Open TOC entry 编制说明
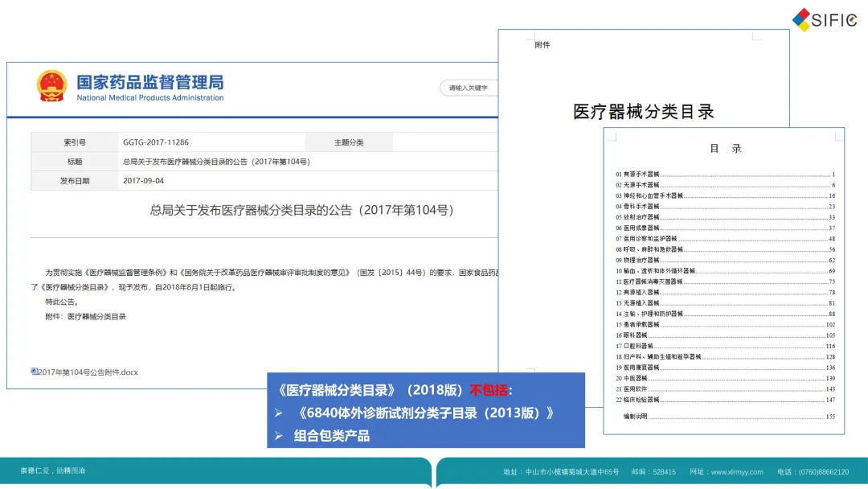This screenshot has width=868, height=489. [729, 417]
